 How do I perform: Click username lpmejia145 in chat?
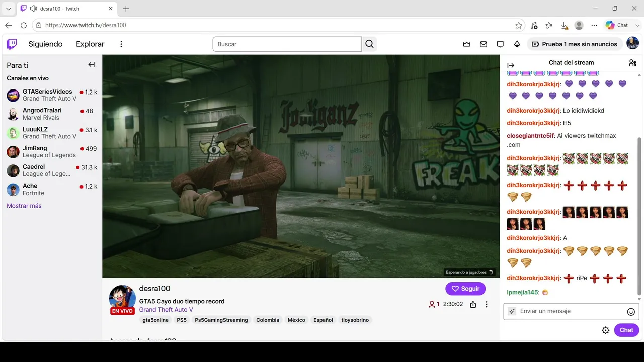click(x=523, y=292)
